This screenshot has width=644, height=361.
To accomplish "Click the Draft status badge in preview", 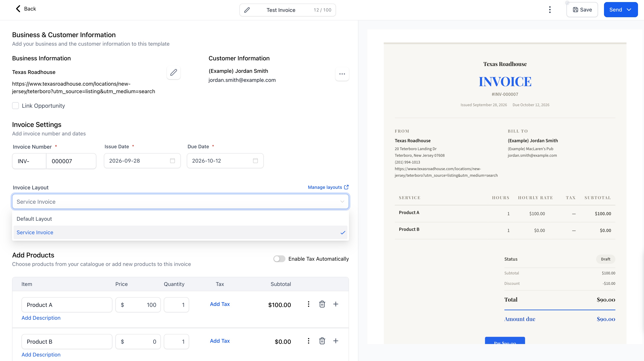I will point(606,259).
